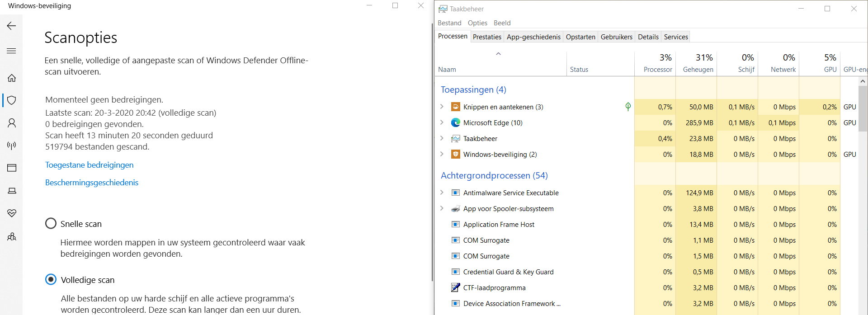Image resolution: width=868 pixels, height=315 pixels.
Task: Select the Snelle scan radio button
Action: [x=51, y=224]
